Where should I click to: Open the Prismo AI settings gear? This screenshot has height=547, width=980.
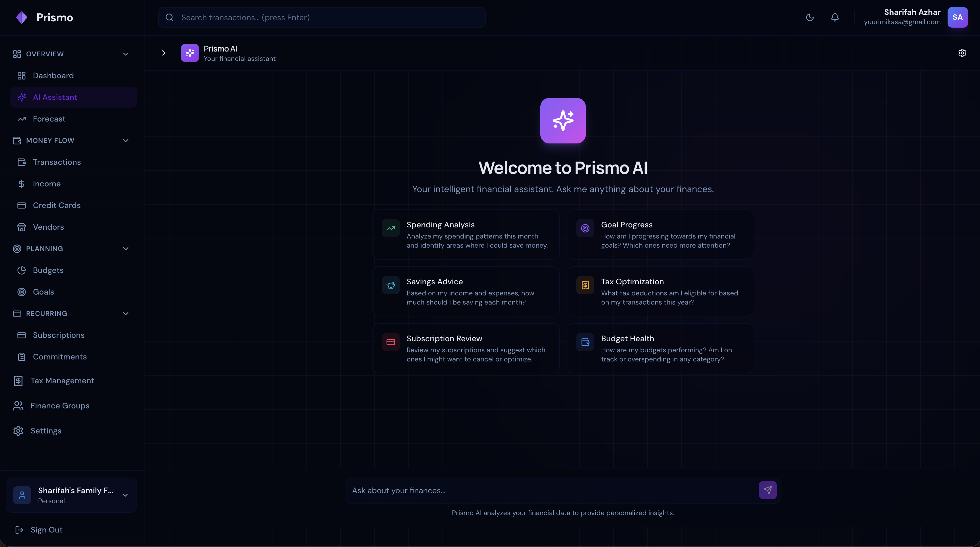point(962,53)
